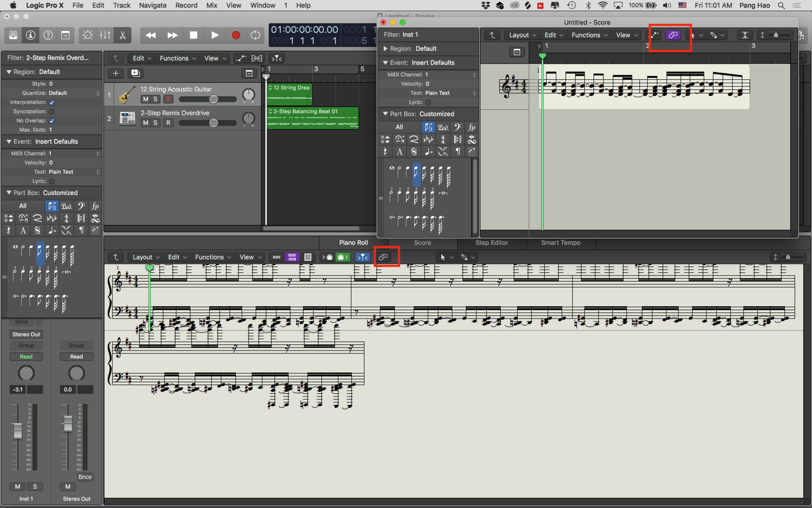Add new track with plus button
The image size is (812, 508).
pyautogui.click(x=116, y=73)
